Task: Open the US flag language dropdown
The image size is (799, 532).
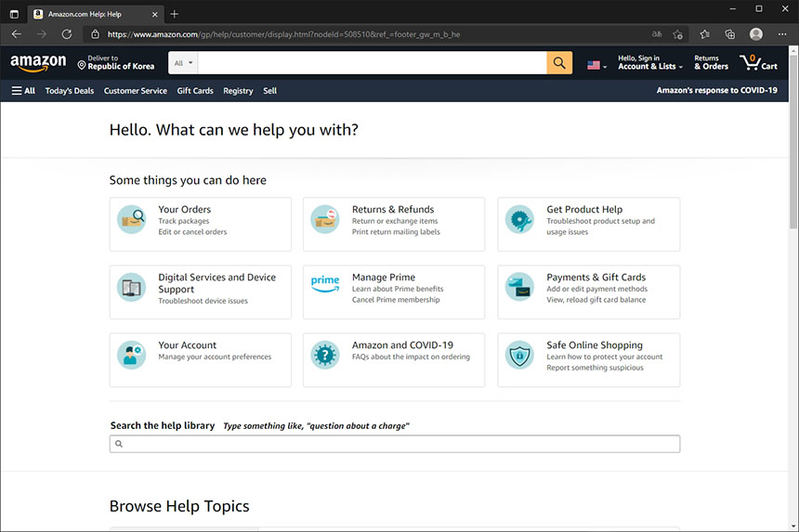Action: pyautogui.click(x=596, y=65)
